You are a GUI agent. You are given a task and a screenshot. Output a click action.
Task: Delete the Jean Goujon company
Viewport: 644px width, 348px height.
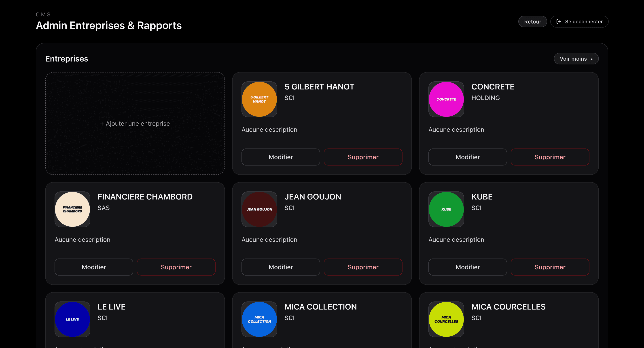coord(363,267)
